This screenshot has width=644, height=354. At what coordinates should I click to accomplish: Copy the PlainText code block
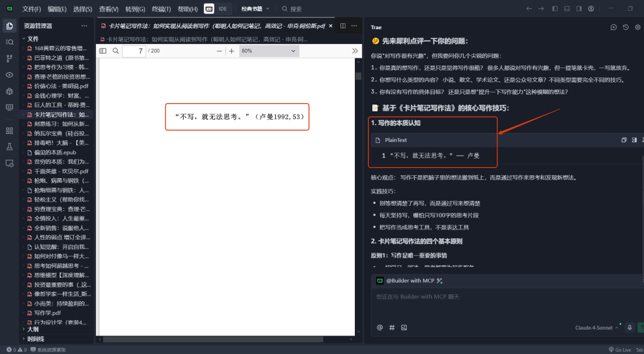coord(624,140)
